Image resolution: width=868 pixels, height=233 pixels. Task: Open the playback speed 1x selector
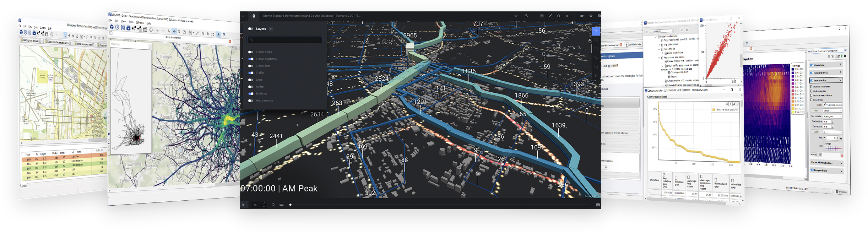click(259, 205)
